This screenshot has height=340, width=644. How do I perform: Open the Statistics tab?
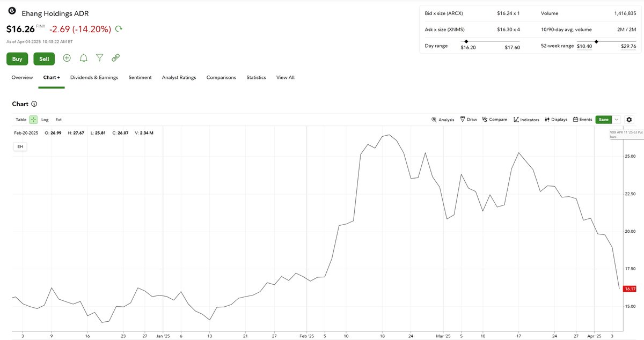coord(256,78)
